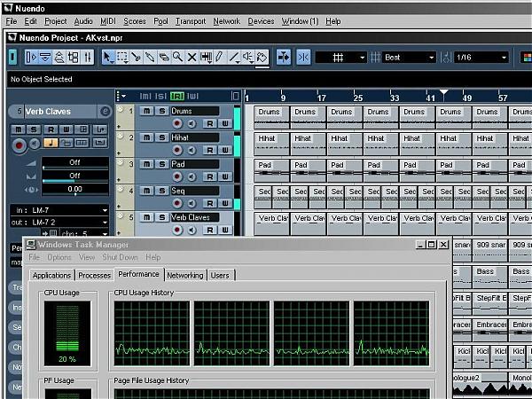Solo the Pad track
The width and height of the screenshot is (532, 399).
[160, 164]
